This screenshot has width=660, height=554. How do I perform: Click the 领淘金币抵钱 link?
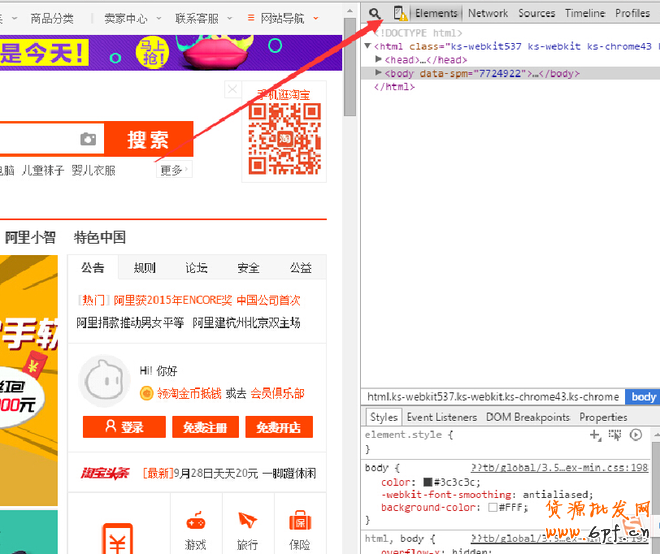pyautogui.click(x=189, y=394)
